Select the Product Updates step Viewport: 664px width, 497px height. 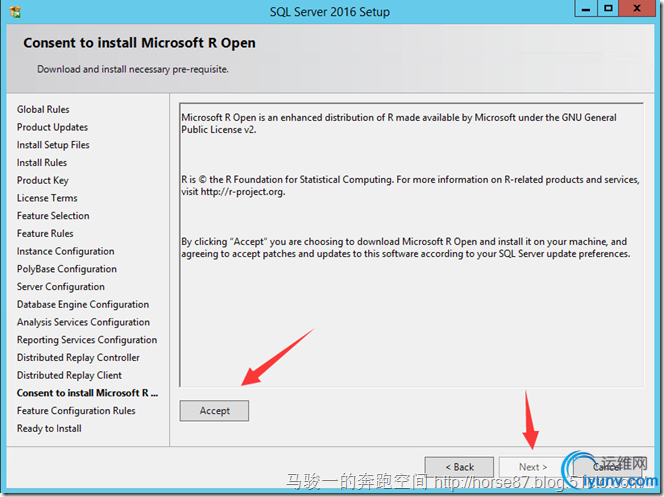[x=53, y=127]
